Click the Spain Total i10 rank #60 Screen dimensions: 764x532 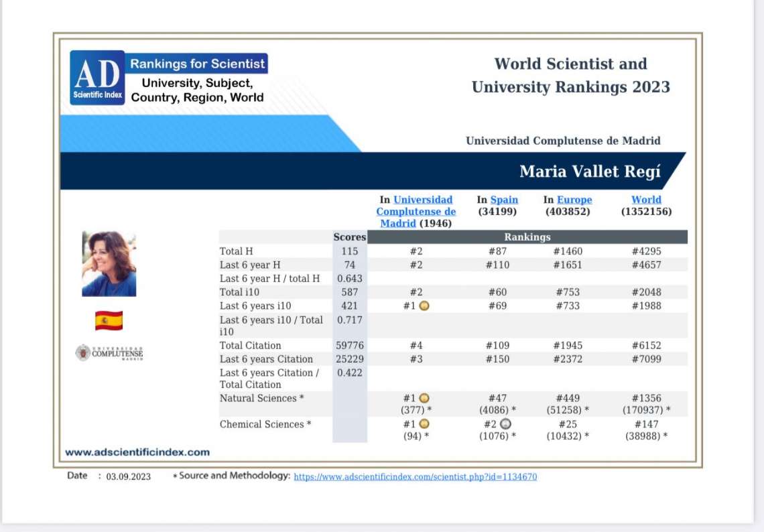point(497,292)
